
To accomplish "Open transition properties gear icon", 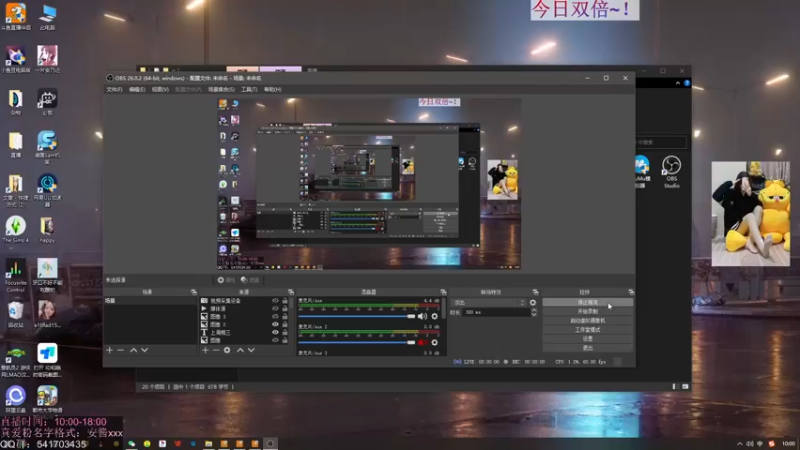I will point(533,303).
